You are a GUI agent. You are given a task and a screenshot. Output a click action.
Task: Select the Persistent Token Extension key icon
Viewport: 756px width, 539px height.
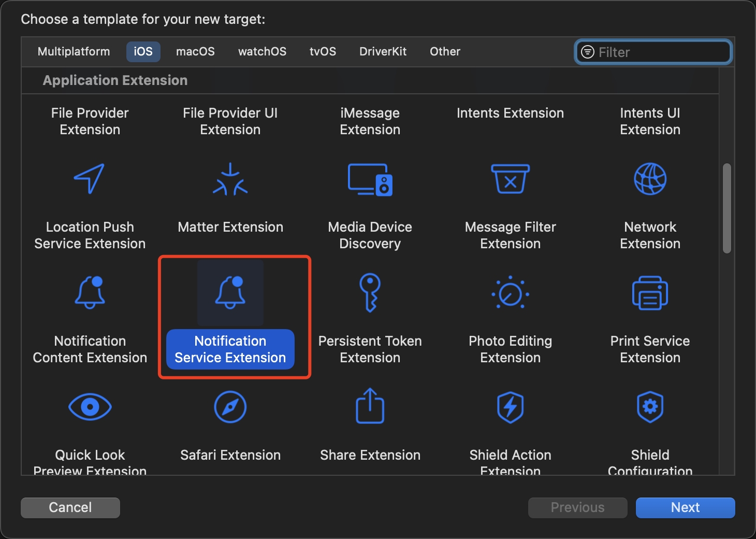[x=370, y=293]
